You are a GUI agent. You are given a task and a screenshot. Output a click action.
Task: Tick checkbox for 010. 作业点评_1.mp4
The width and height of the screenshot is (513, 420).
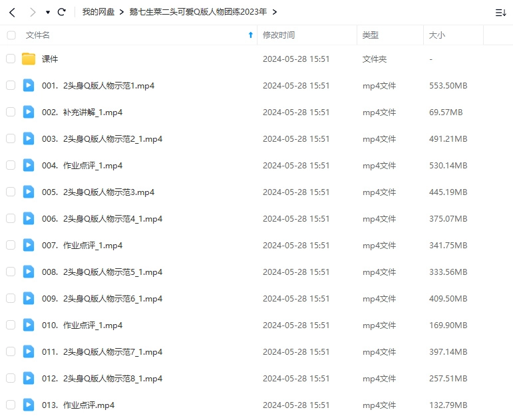tap(11, 325)
